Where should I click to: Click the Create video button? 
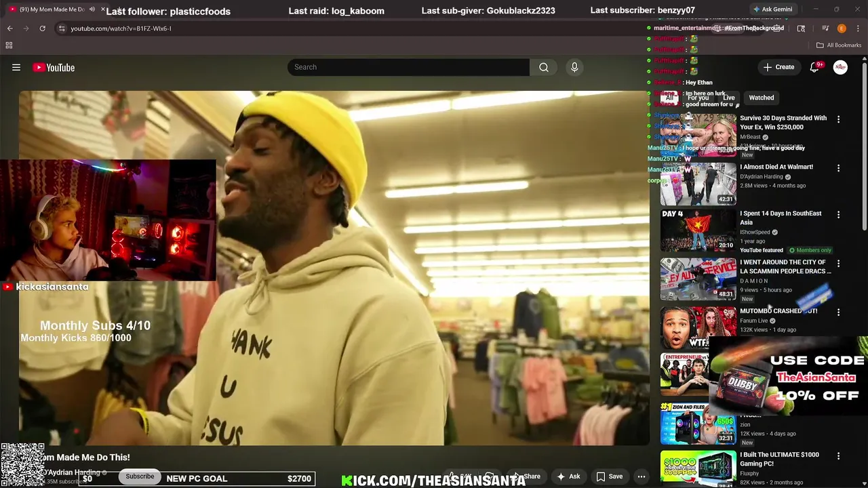[x=778, y=67]
